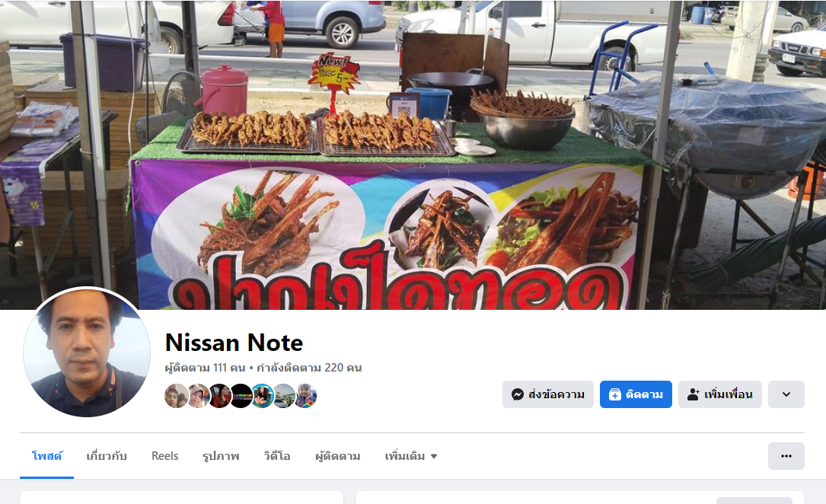This screenshot has width=826, height=504.
Task: Open the three-dots options menu
Action: [x=786, y=456]
